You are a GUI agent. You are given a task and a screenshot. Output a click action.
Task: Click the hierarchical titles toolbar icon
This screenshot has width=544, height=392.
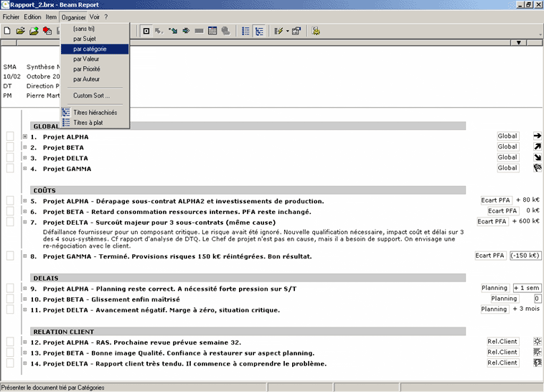click(x=259, y=31)
